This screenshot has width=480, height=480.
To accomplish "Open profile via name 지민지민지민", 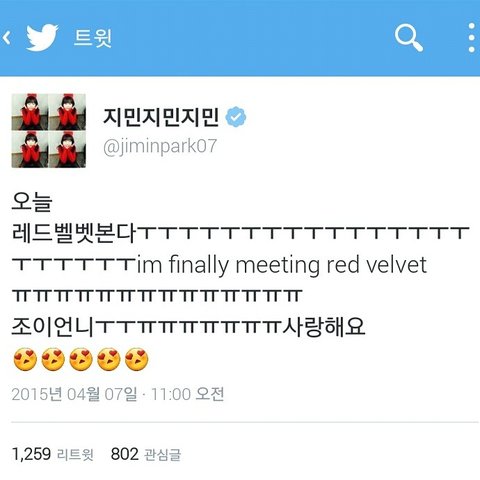I will [161, 117].
